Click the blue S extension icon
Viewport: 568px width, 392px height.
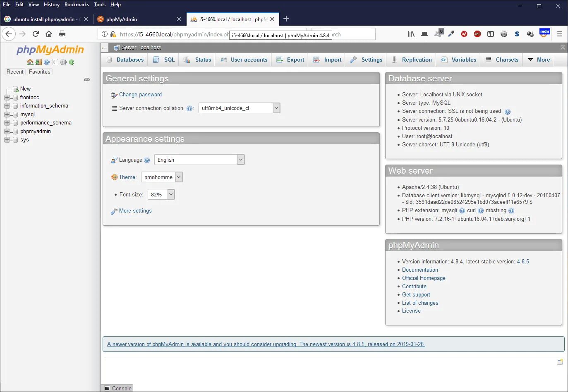coord(517,34)
